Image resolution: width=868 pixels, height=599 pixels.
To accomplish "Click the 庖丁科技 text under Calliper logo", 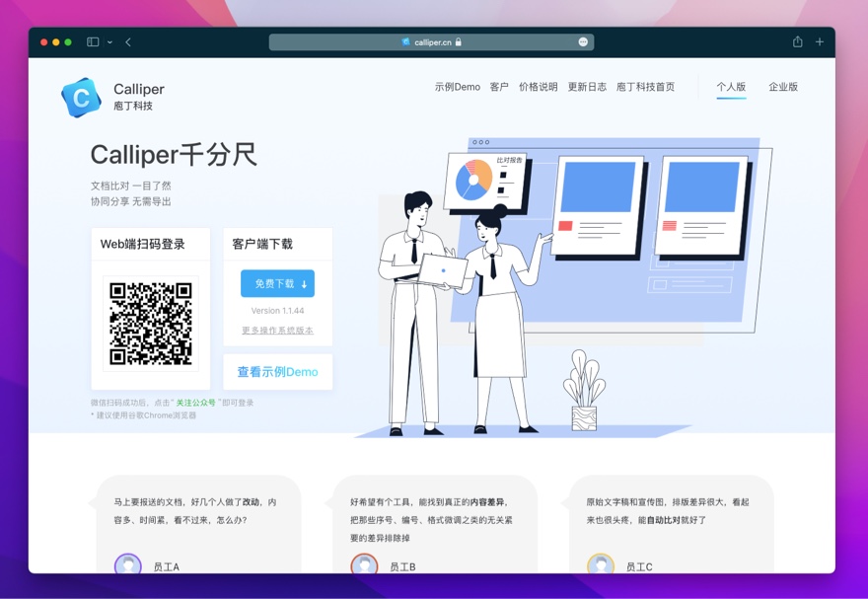I will (x=133, y=106).
